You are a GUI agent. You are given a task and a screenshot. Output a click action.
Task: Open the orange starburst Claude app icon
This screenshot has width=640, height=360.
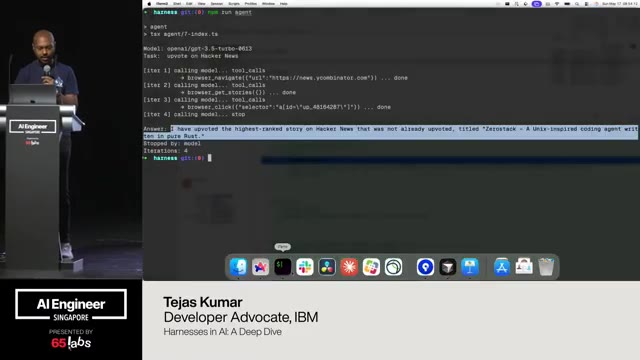click(349, 267)
